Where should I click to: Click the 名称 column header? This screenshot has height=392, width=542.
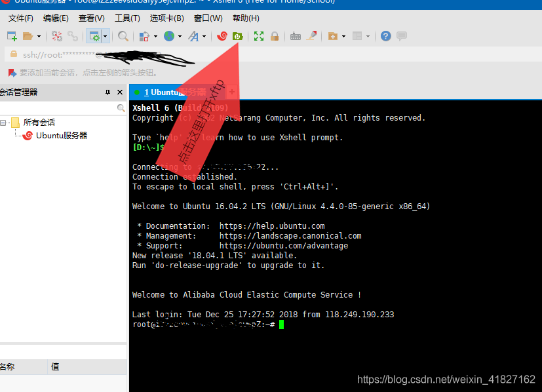click(24, 367)
